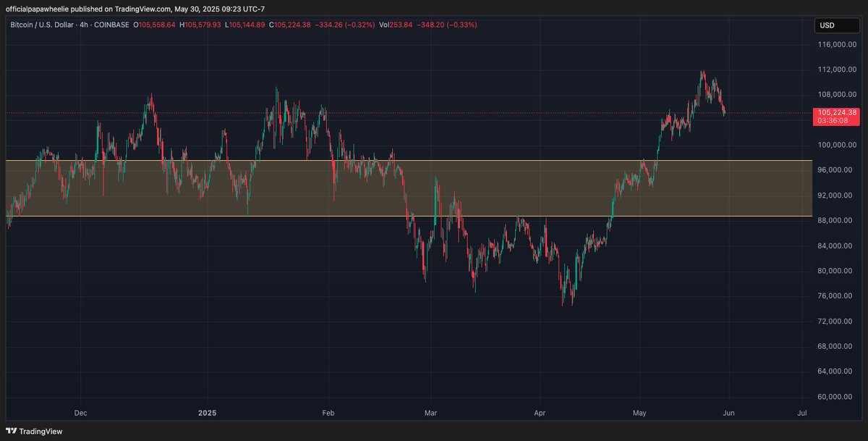Viewport: 868px width, 441px height.
Task: Select the upper yellow horizontal zone line
Action: (409, 161)
